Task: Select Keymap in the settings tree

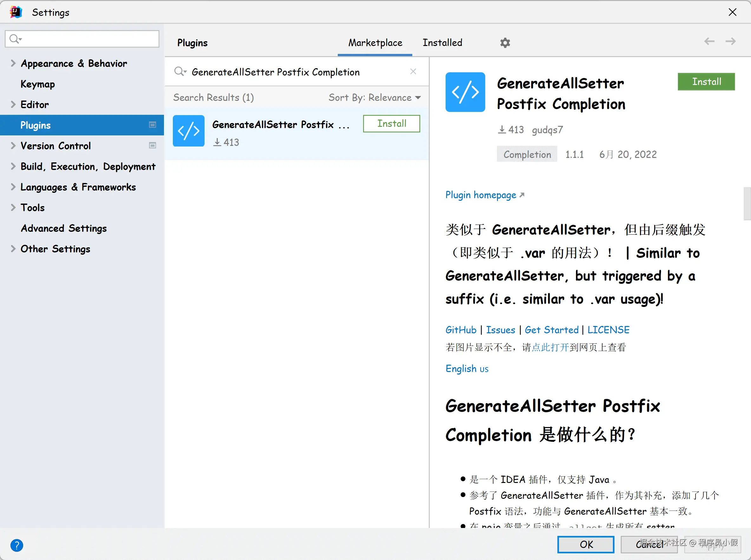Action: tap(38, 84)
